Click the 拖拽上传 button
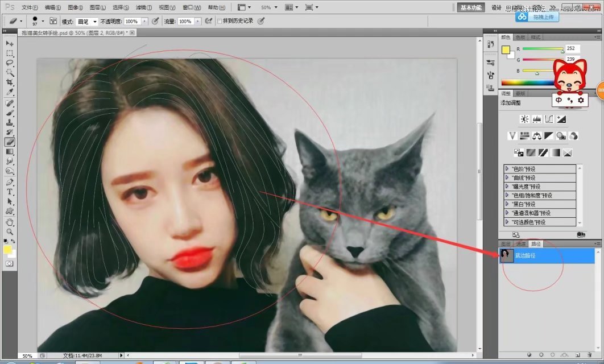This screenshot has width=604, height=364. (537, 17)
